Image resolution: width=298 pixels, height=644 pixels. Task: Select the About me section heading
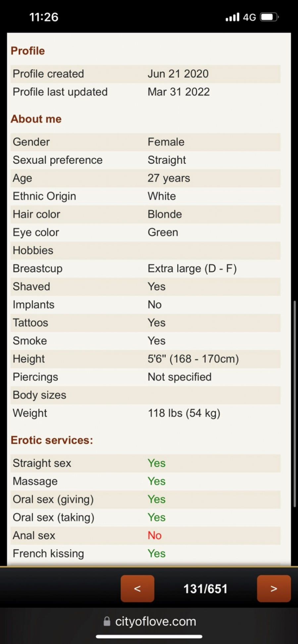36,119
